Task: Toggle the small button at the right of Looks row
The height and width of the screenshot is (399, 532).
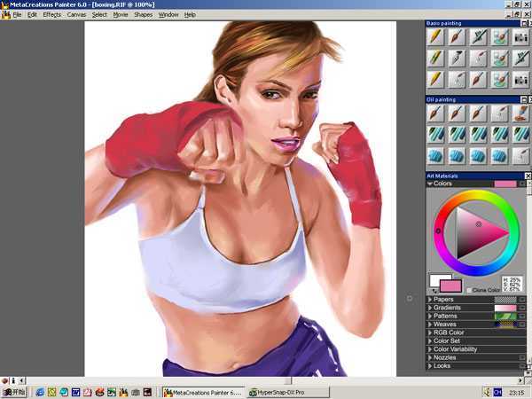Action: click(522, 365)
